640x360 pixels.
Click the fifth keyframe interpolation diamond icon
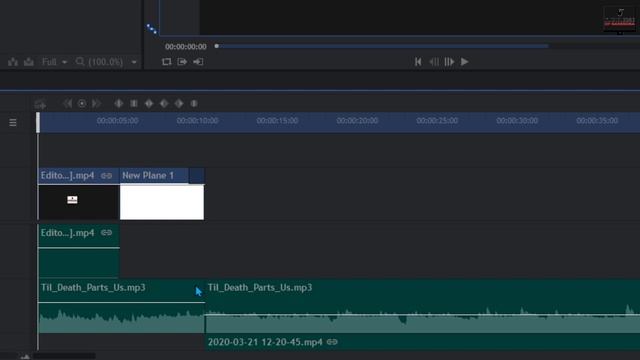(179, 104)
